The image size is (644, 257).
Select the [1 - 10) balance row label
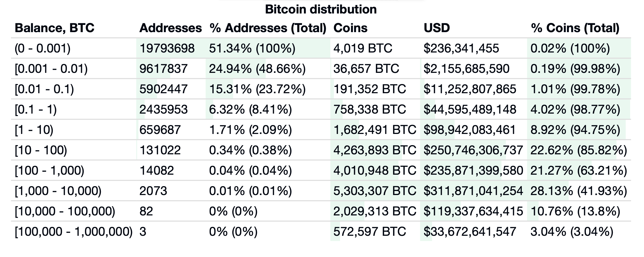coord(34,130)
